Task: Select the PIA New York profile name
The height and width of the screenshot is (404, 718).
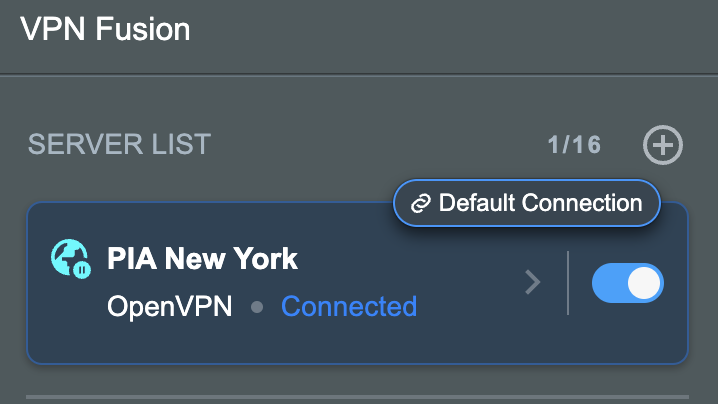Action: [202, 259]
